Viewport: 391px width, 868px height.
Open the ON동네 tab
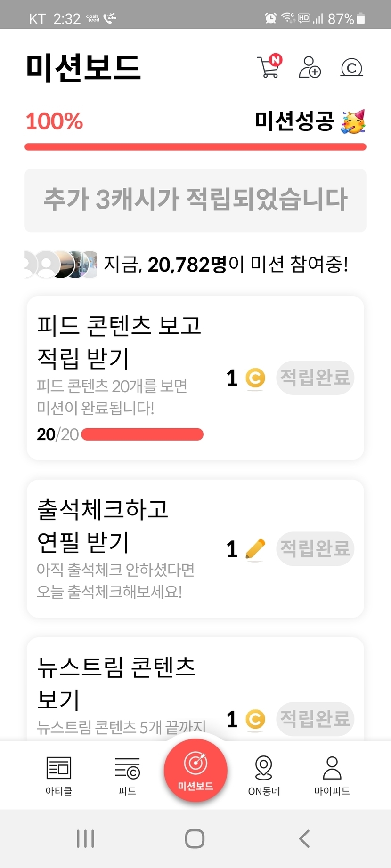click(x=264, y=775)
